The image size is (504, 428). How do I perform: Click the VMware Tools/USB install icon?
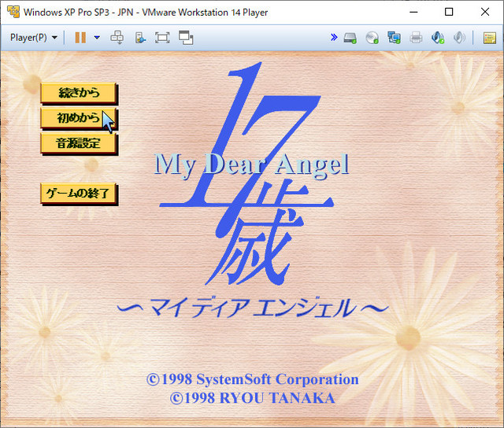click(140, 38)
